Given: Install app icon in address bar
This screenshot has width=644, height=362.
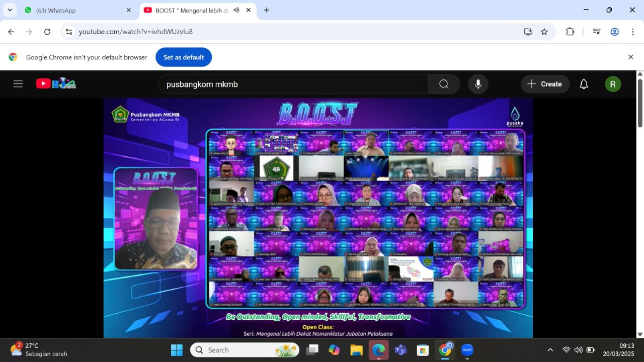Looking at the screenshot, I should [x=528, y=32].
